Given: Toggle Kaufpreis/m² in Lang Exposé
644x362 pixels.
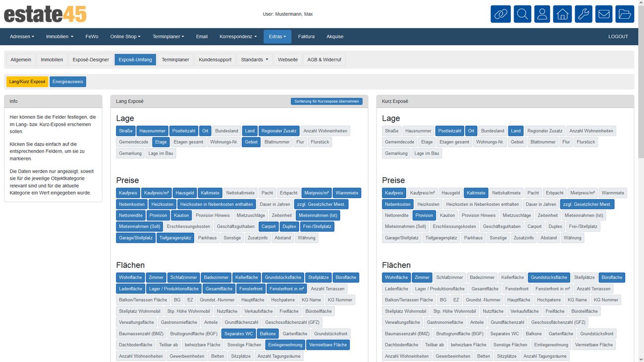Looking at the screenshot, I should point(156,193).
